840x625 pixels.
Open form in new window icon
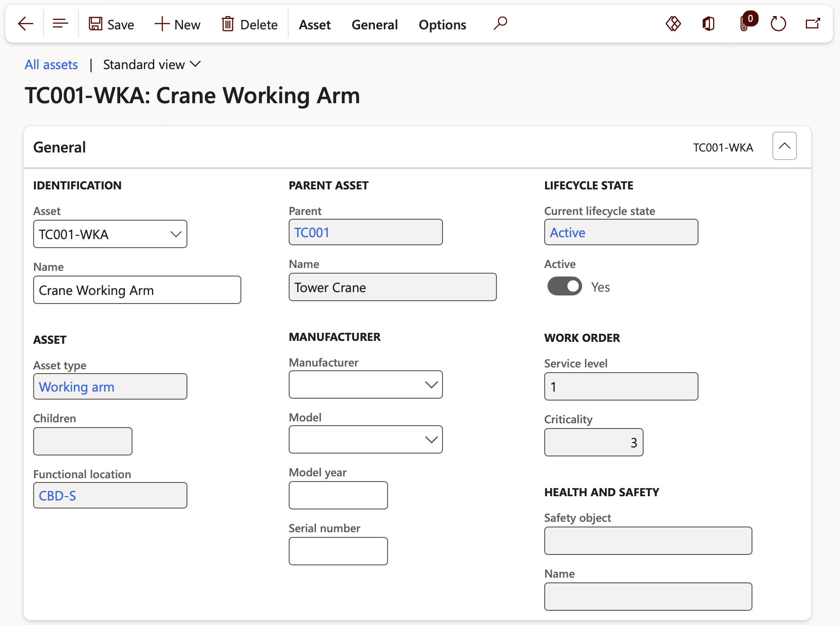point(813,23)
